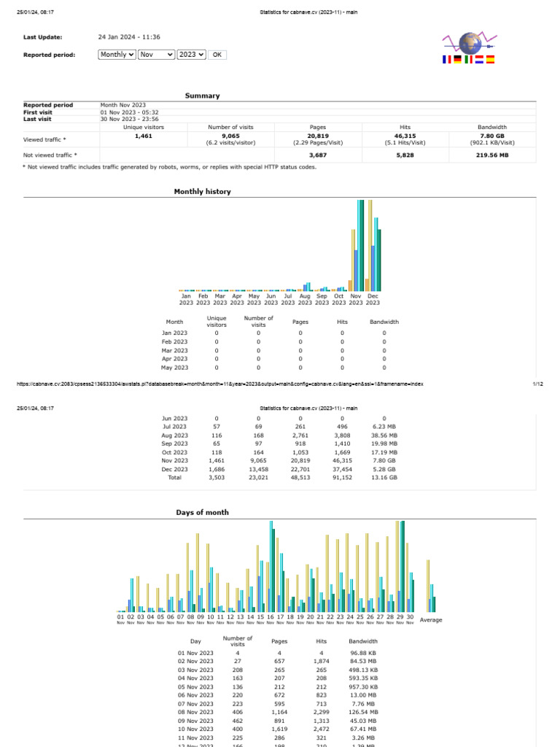
Task: Click the first visit date '01 Nov 2023 - 05:32'
Action: (x=129, y=112)
